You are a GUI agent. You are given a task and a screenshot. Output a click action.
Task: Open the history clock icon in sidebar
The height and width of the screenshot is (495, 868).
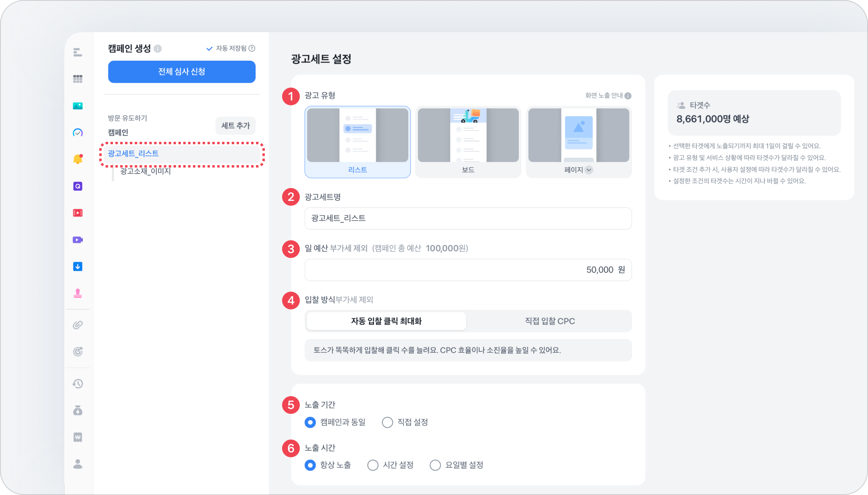tap(78, 384)
